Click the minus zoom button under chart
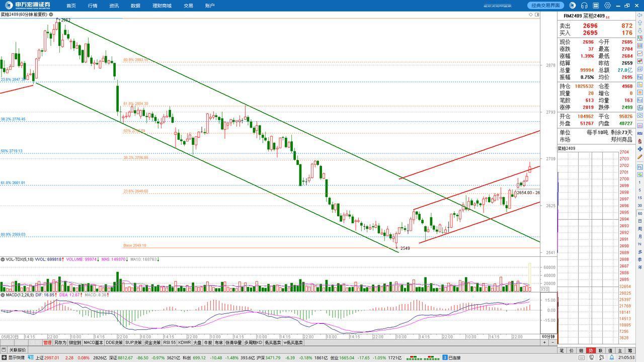The width and height of the screenshot is (644, 362). [x=553, y=342]
